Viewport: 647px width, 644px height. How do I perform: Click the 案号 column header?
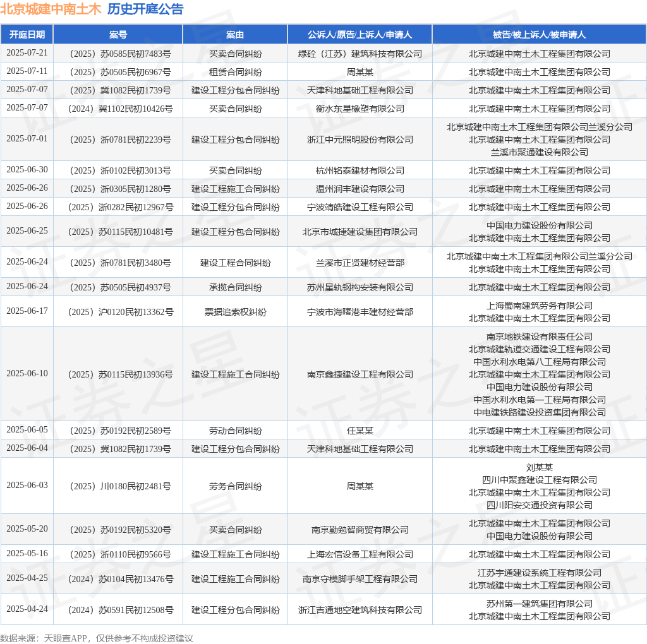point(118,35)
